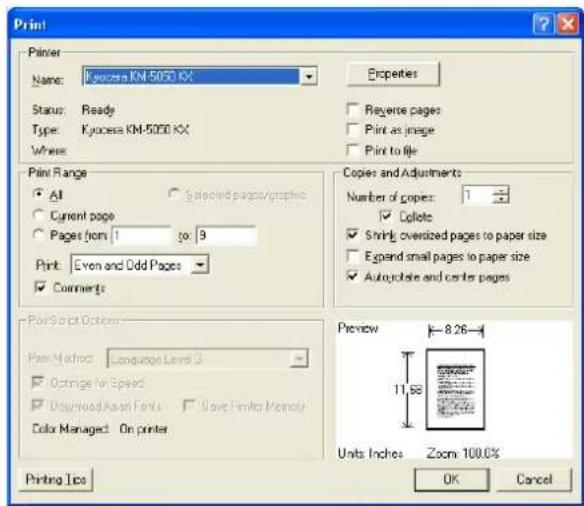Click the Pages from start field
Image resolution: width=584 pixels, height=506 pixels.
point(141,235)
